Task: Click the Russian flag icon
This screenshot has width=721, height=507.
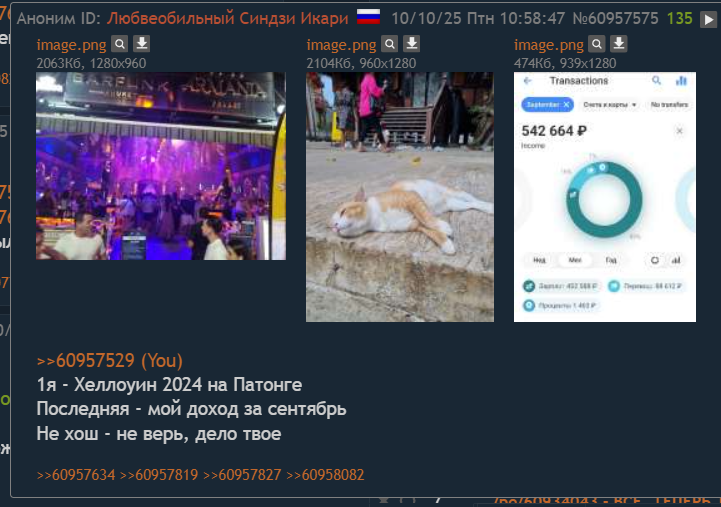Action: [368, 17]
